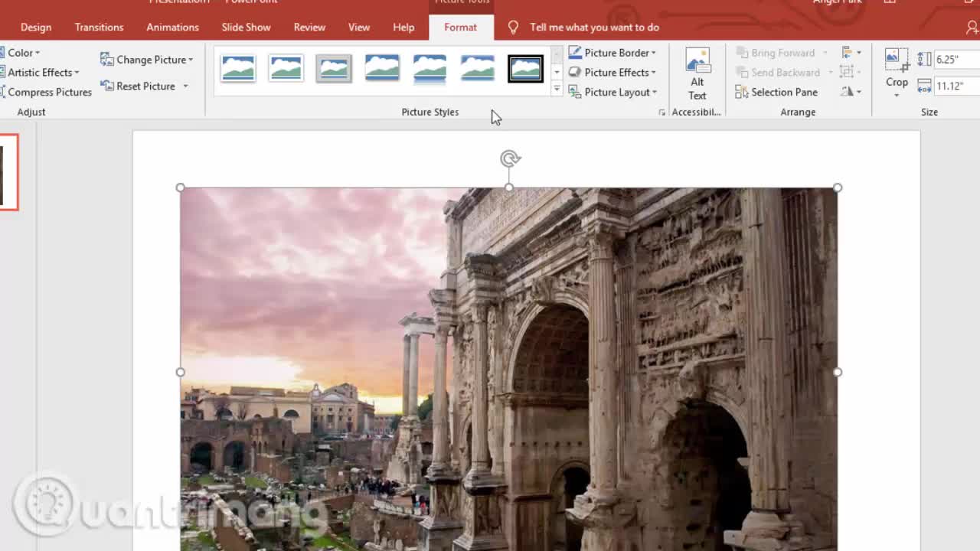
Task: Expand the full Picture Styles gallery
Action: [x=557, y=90]
